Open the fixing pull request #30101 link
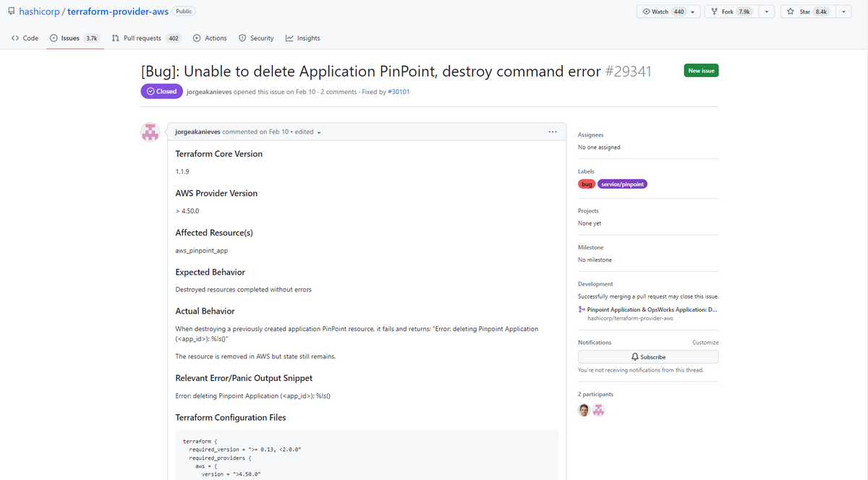868x480 pixels. pyautogui.click(x=399, y=92)
